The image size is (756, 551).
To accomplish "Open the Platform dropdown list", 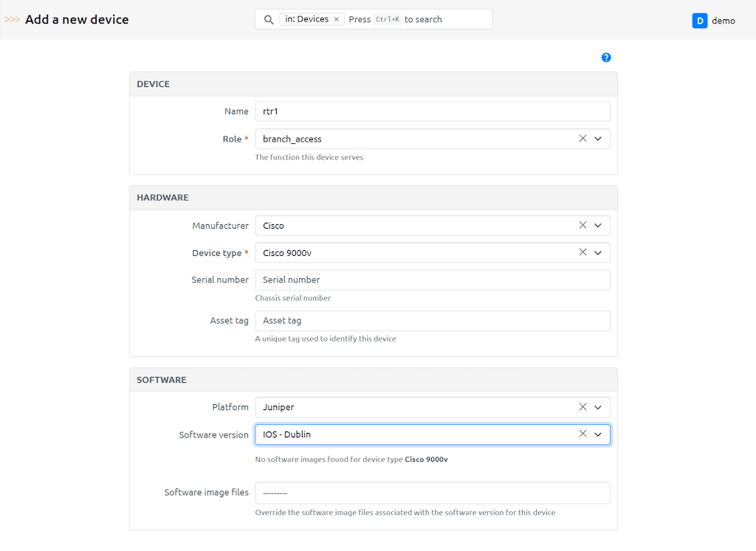I will click(x=598, y=407).
